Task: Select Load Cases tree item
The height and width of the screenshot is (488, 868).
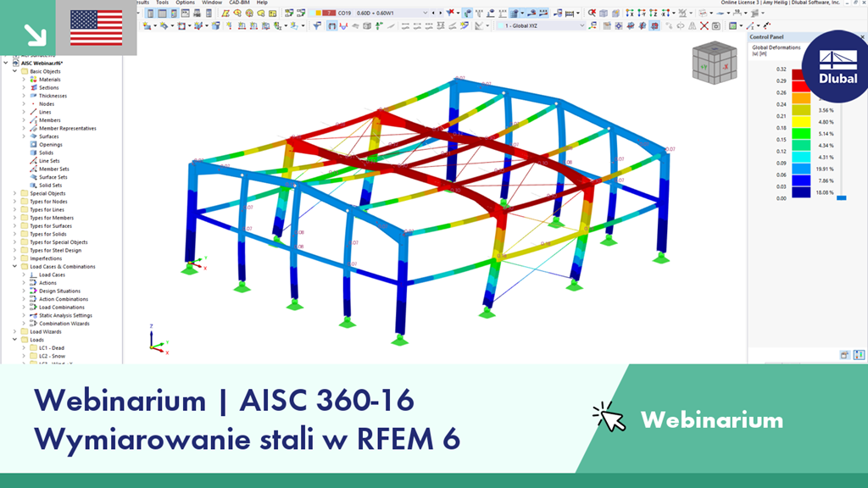Action: pos(52,275)
